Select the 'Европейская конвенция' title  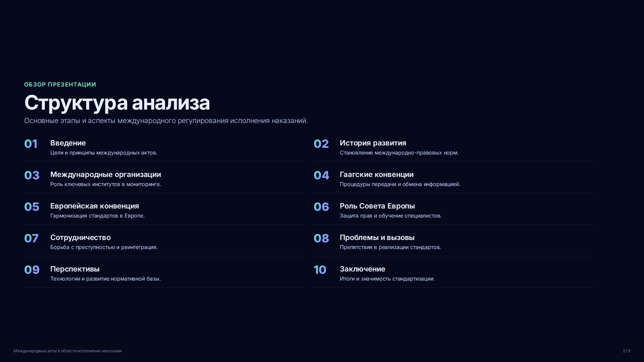tap(95, 206)
